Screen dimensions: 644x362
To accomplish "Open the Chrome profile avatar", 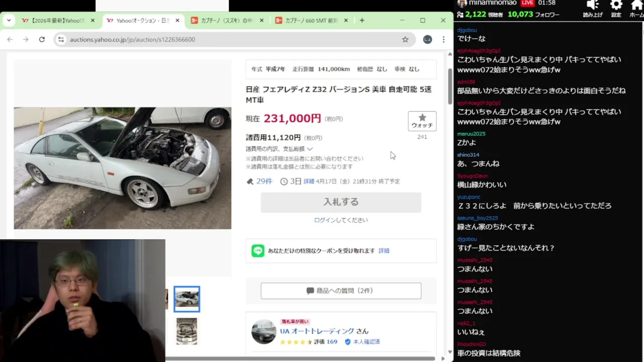I will coord(427,39).
